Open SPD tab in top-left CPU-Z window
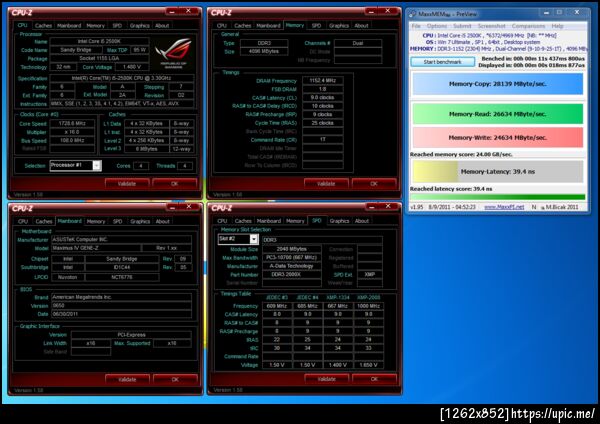Viewport: 600px width, 424px height. point(117,26)
